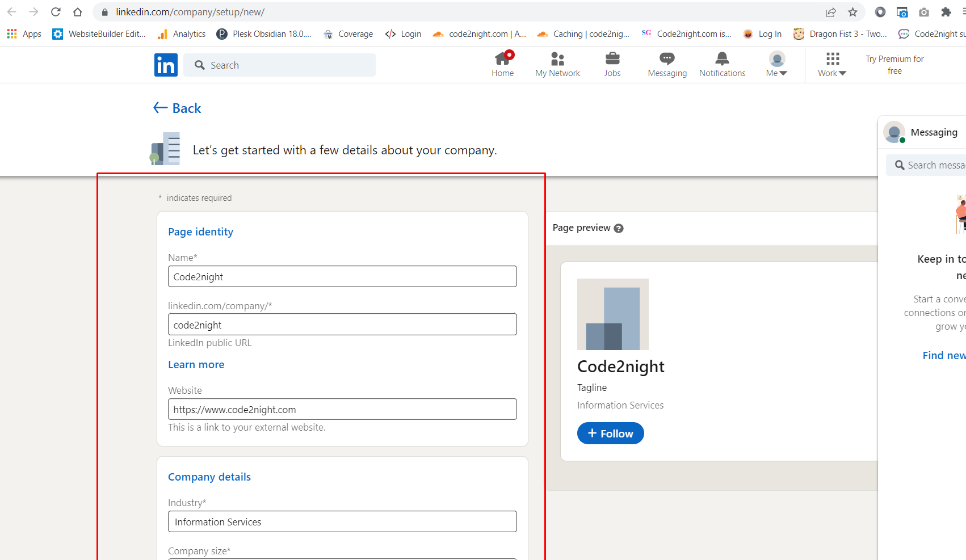Open Caching | code2night bookmark
This screenshot has height=560, width=966.
coord(583,34)
